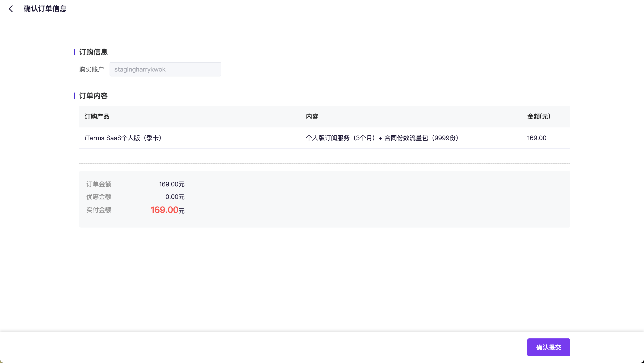Viewport: 644px width, 363px height.
Task: Click the 金额(元) column header
Action: (x=539, y=116)
